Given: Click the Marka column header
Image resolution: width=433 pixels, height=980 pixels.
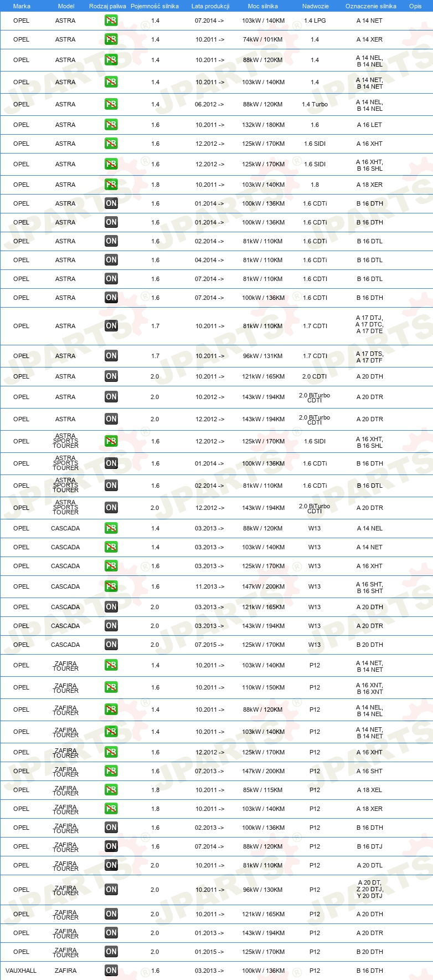Looking at the screenshot, I should coord(22,6).
